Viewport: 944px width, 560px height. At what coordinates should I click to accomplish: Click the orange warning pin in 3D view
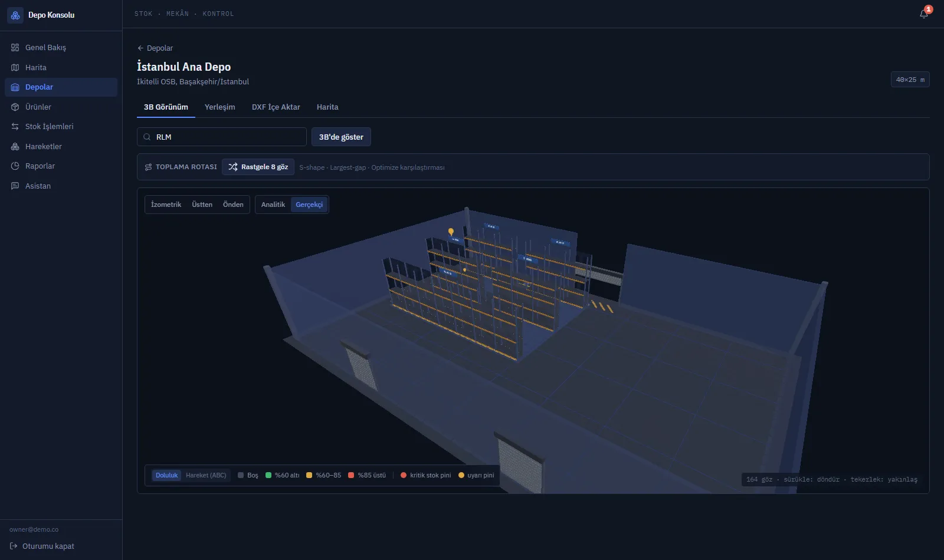pos(451,232)
